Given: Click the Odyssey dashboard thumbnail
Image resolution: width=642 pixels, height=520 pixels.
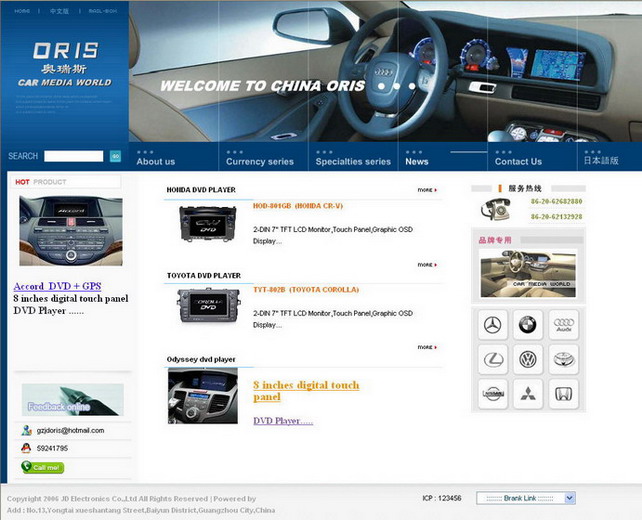Looking at the screenshot, I should click(x=203, y=396).
